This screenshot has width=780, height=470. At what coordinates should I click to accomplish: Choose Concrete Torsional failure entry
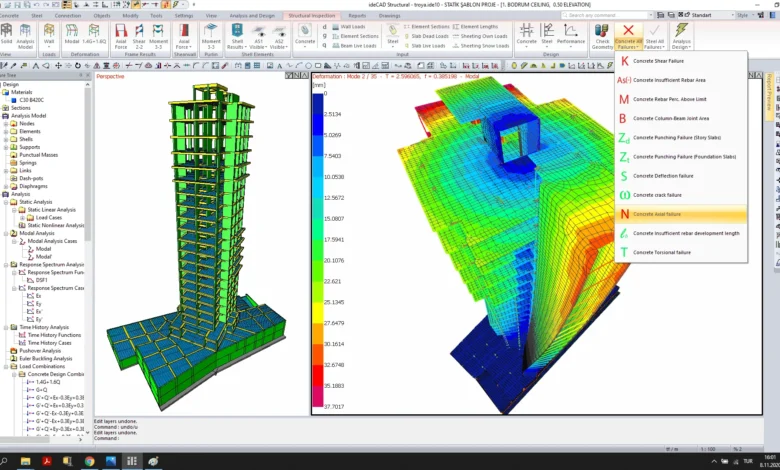[681, 253]
